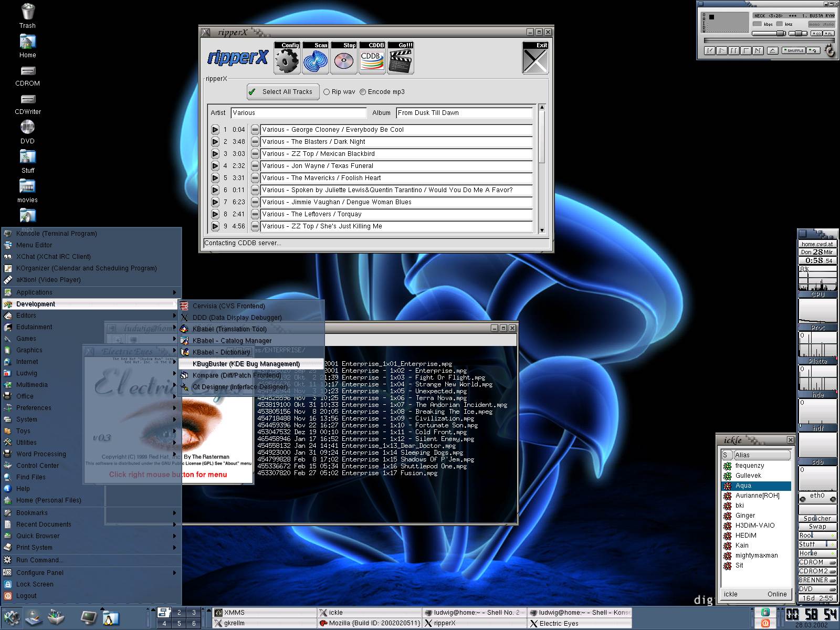Screen dimensions: 840x630
Task: Click the ripperX track list scrollbar down arrow
Action: pos(542,230)
